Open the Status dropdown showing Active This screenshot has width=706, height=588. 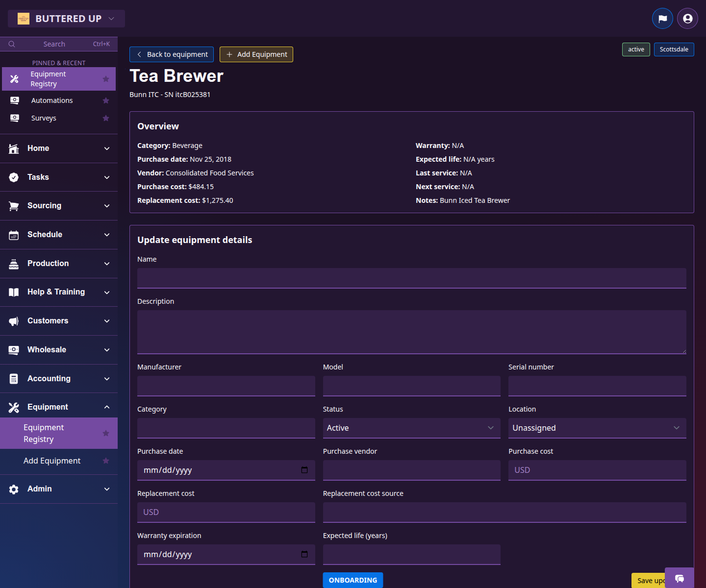[411, 428]
